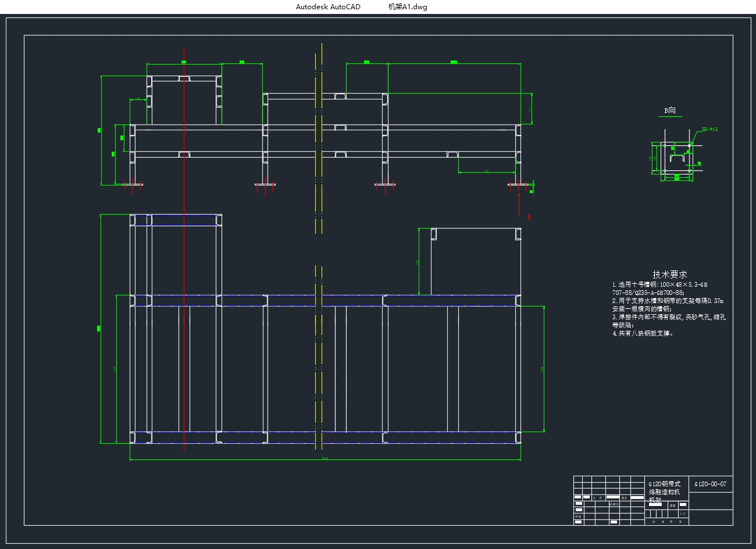
Task: Select the 32-φ13 hole annotation
Action: pyautogui.click(x=709, y=129)
